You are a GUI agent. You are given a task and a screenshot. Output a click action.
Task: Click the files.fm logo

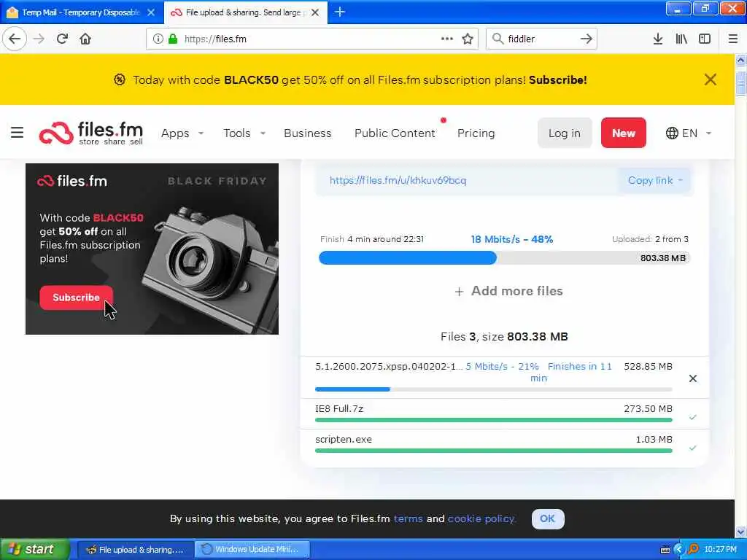[x=91, y=133]
